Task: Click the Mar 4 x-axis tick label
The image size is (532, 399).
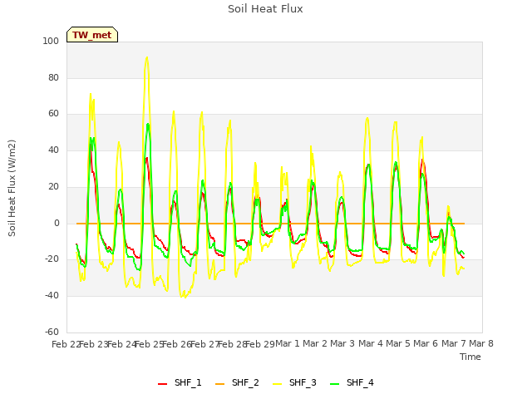Action: tap(371, 343)
